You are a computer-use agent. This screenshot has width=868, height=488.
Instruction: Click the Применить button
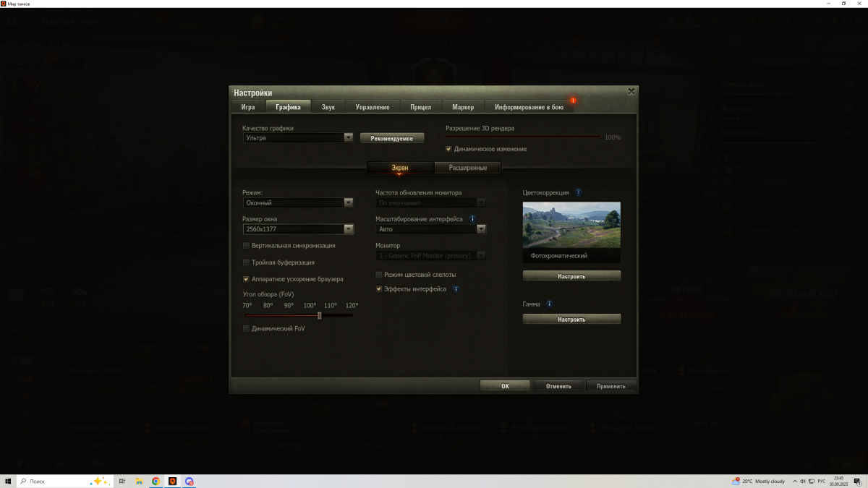[611, 386]
